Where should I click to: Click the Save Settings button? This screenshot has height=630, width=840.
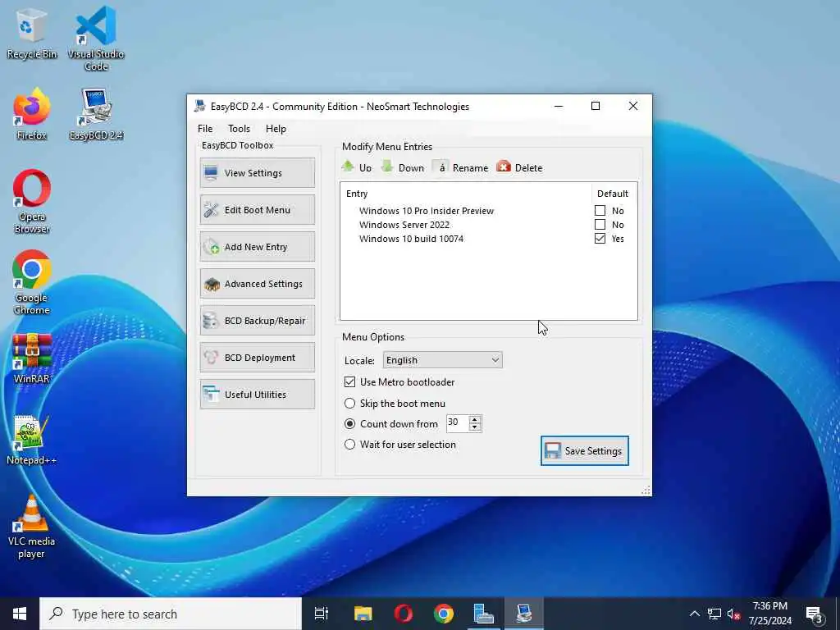(584, 450)
